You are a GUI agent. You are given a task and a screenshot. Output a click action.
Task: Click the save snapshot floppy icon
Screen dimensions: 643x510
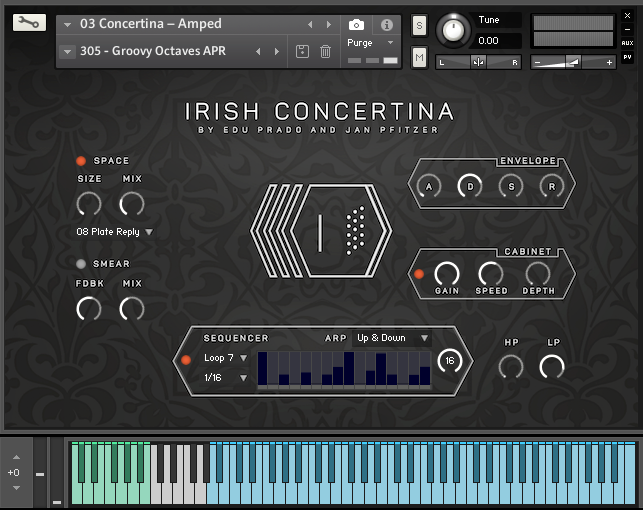tap(303, 51)
